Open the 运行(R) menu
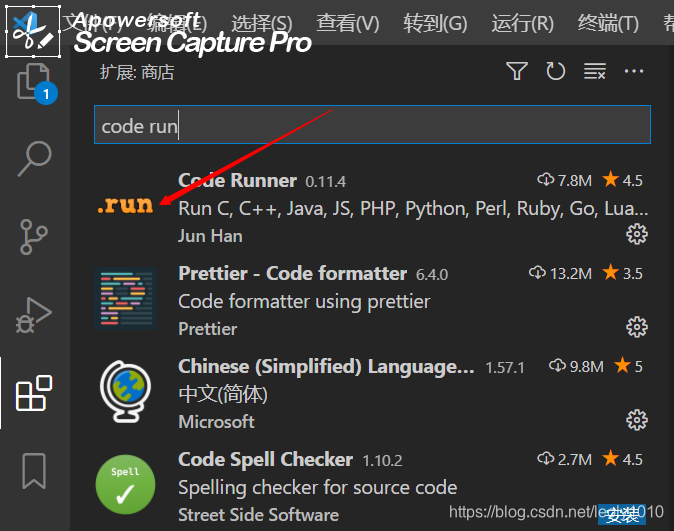 pos(522,23)
